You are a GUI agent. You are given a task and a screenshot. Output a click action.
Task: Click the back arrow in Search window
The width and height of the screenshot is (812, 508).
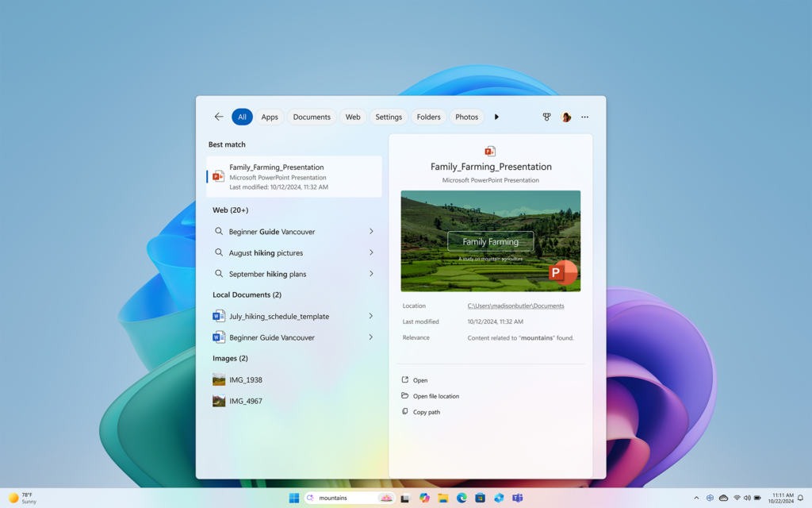[219, 116]
